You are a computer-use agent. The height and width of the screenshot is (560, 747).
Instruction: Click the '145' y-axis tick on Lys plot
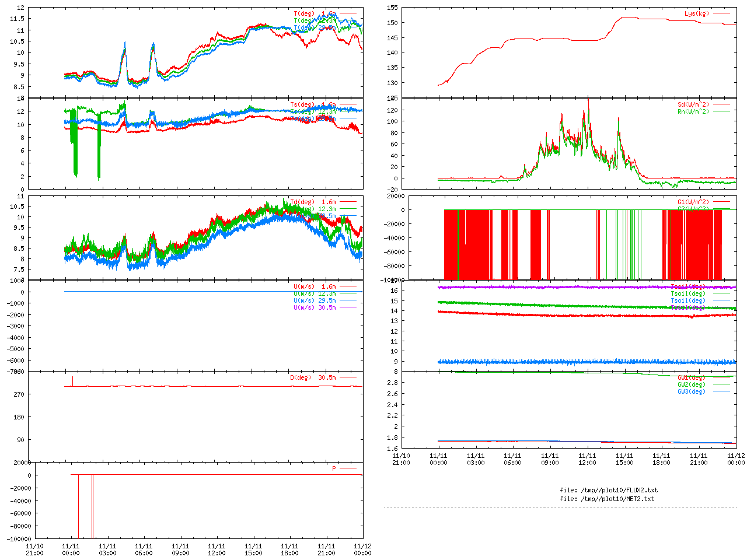pos(392,38)
